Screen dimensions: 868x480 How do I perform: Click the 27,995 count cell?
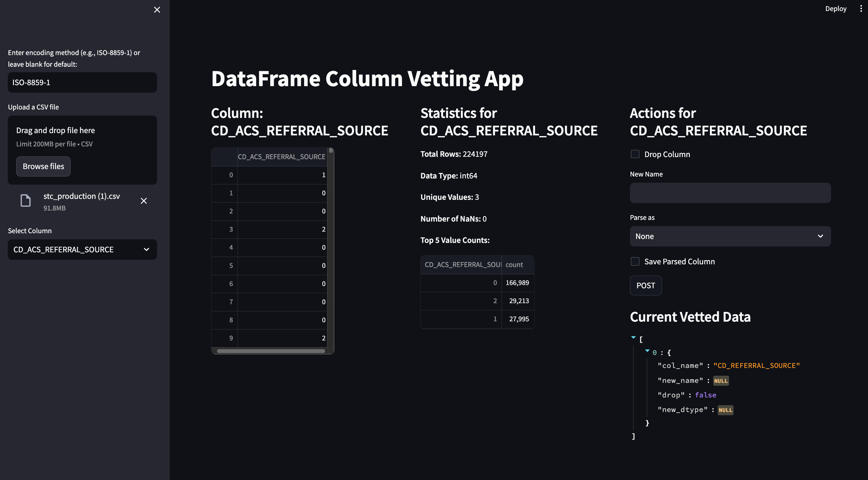click(x=518, y=319)
